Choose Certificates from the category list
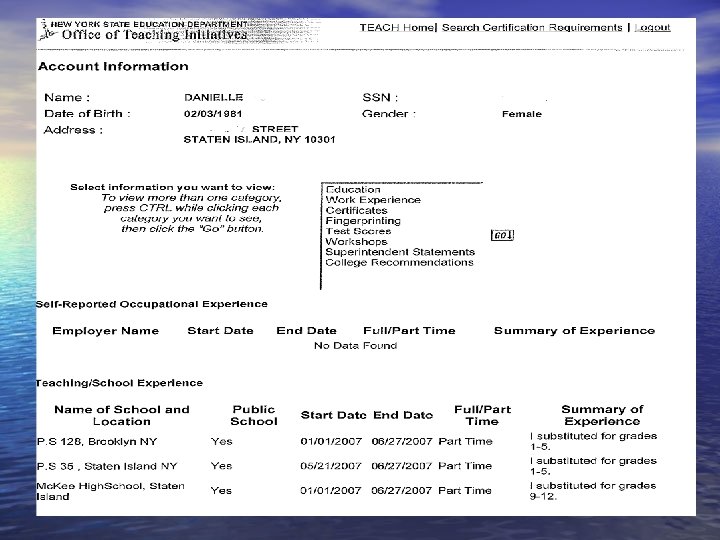720x540 pixels. (356, 210)
